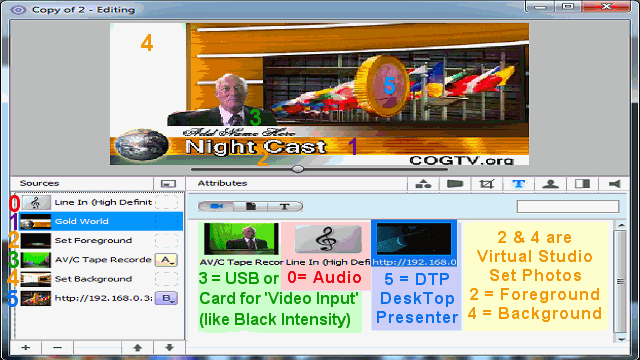
Task: Click the preview zoom slider handle
Action: (298, 169)
